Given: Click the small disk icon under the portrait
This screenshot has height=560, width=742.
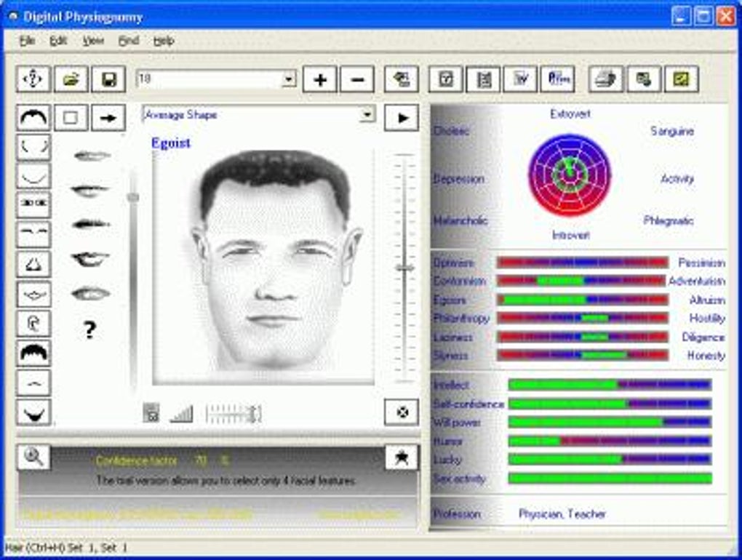Looking at the screenshot, I should tap(151, 413).
